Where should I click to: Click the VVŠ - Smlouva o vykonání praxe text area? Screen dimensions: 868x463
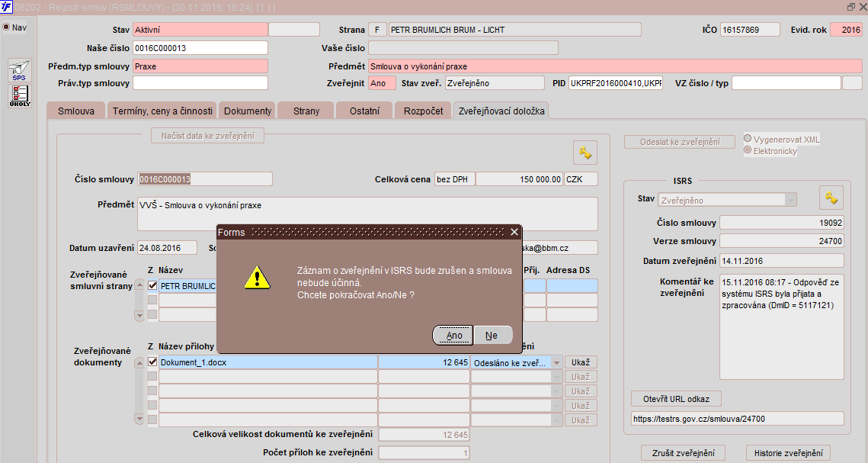[367, 214]
